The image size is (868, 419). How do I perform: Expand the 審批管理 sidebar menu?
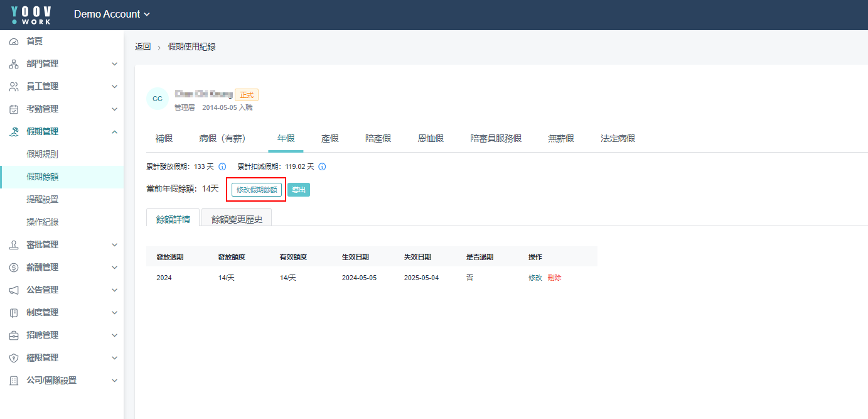(114, 245)
